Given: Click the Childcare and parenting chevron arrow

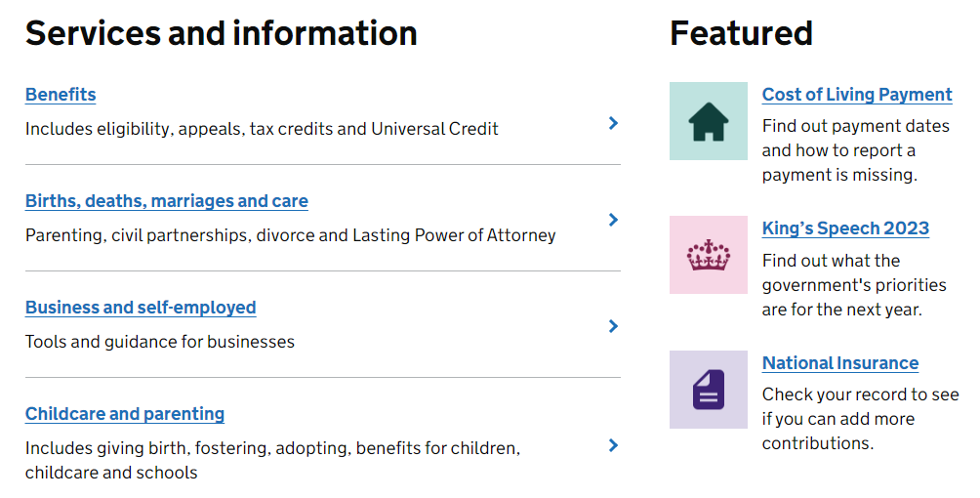Looking at the screenshot, I should click(x=613, y=445).
